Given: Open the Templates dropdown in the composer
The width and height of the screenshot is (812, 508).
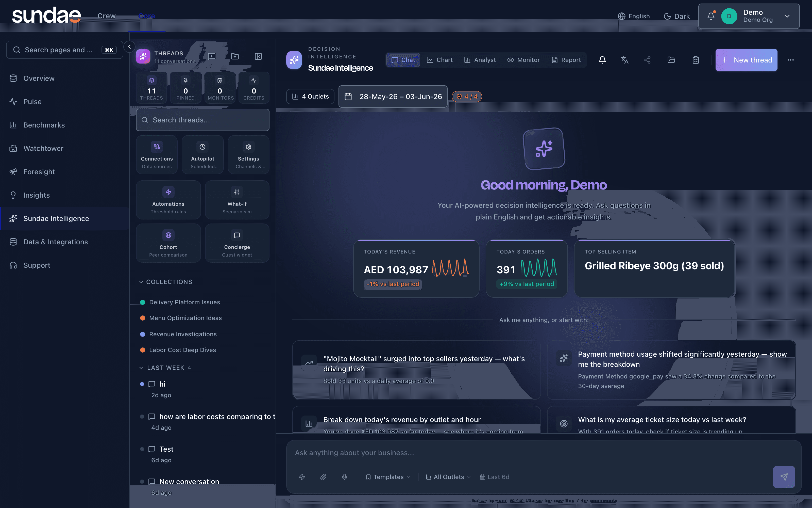Looking at the screenshot, I should pyautogui.click(x=388, y=477).
